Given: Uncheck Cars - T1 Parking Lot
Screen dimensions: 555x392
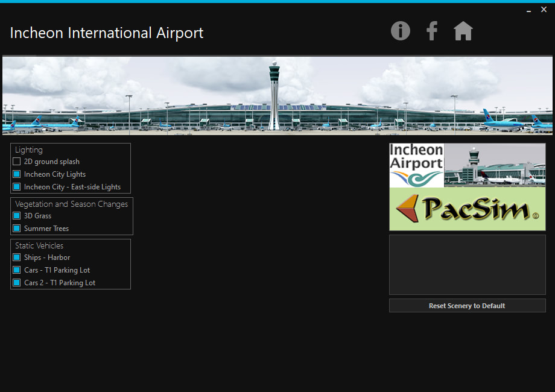Looking at the screenshot, I should tap(17, 270).
